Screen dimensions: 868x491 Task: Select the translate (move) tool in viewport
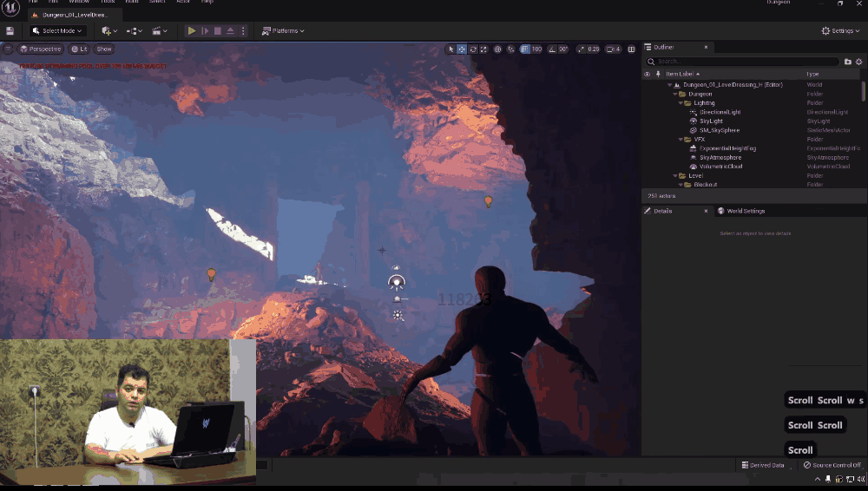tap(462, 49)
